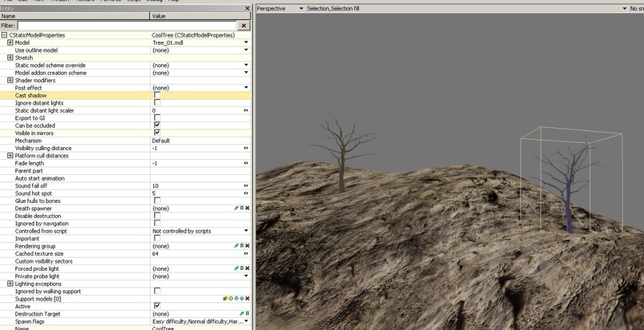This screenshot has width=644, height=330.
Task: Expand the Model property group
Action: pos(10,43)
